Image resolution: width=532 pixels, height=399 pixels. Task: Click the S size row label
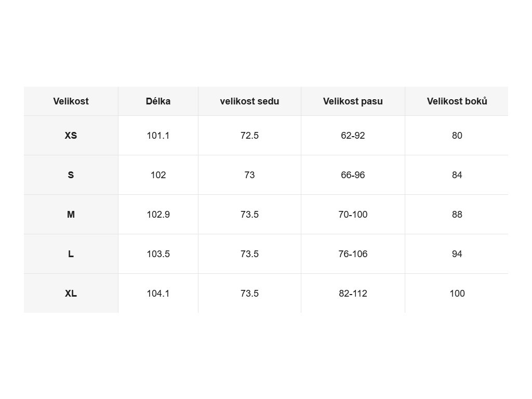click(x=71, y=175)
